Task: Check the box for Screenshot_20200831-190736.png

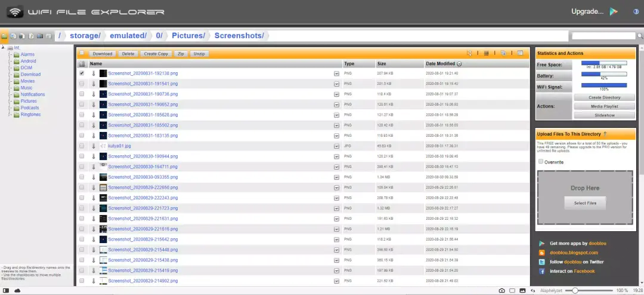Action: coord(82,94)
